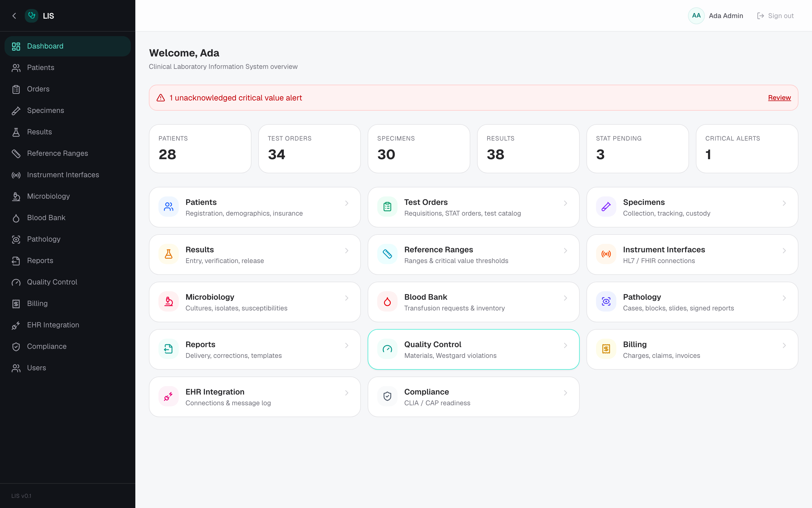
Task: Click the chevron on the Results card
Action: pyautogui.click(x=347, y=251)
